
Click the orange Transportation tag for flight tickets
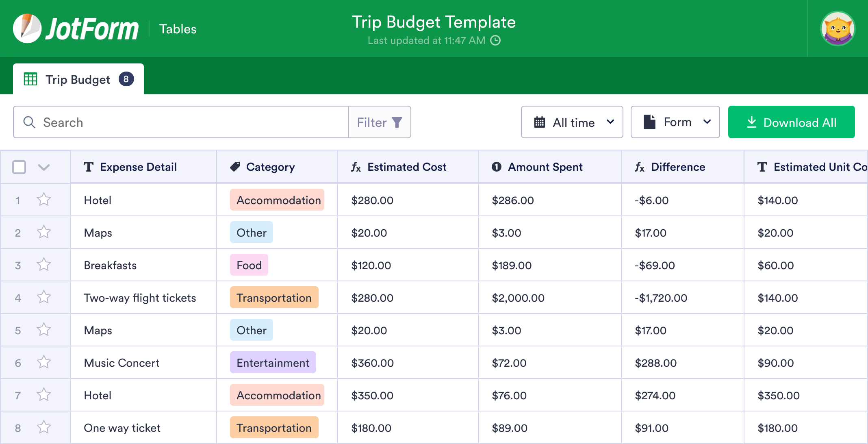(274, 298)
